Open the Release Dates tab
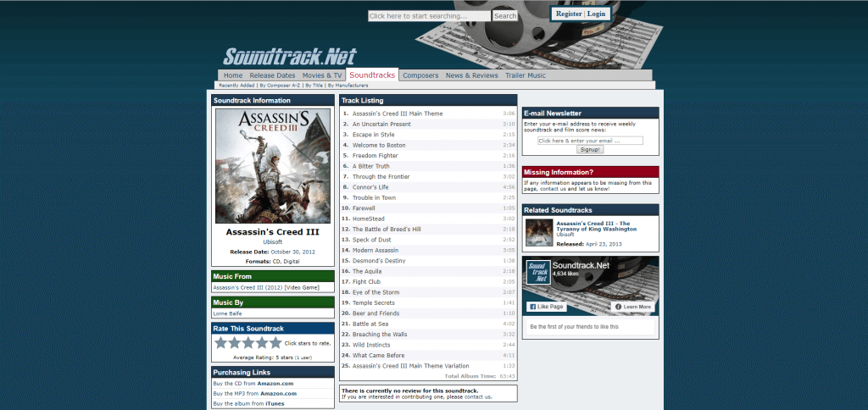The height and width of the screenshot is (410, 868). tap(272, 75)
